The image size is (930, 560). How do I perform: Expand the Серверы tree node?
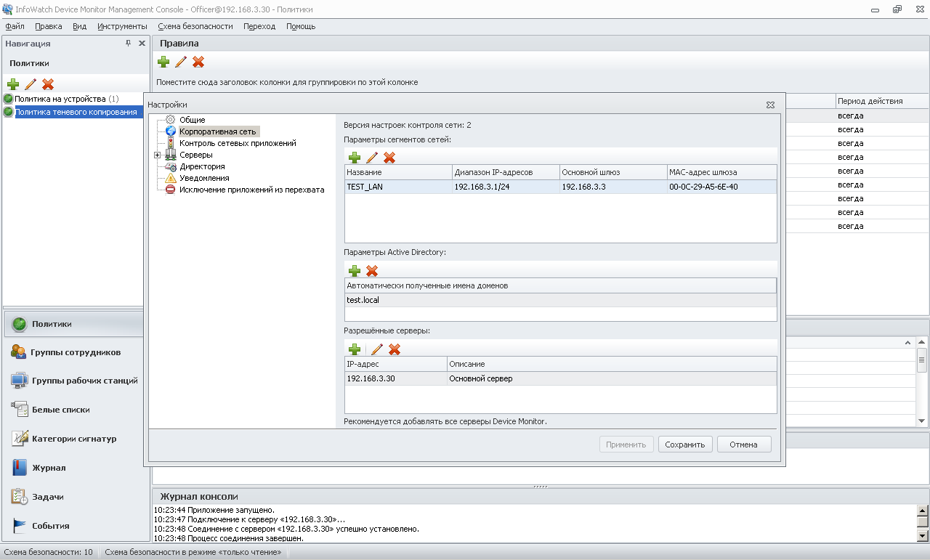157,155
